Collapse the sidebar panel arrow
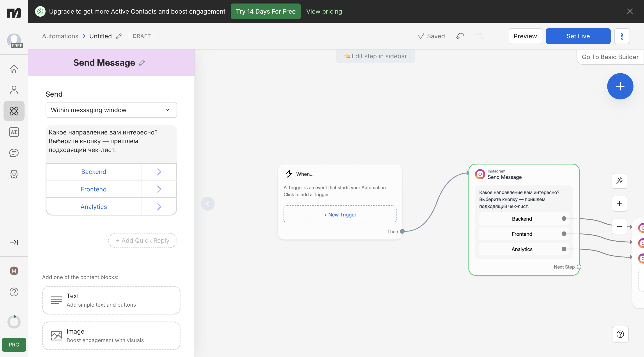 click(x=207, y=204)
